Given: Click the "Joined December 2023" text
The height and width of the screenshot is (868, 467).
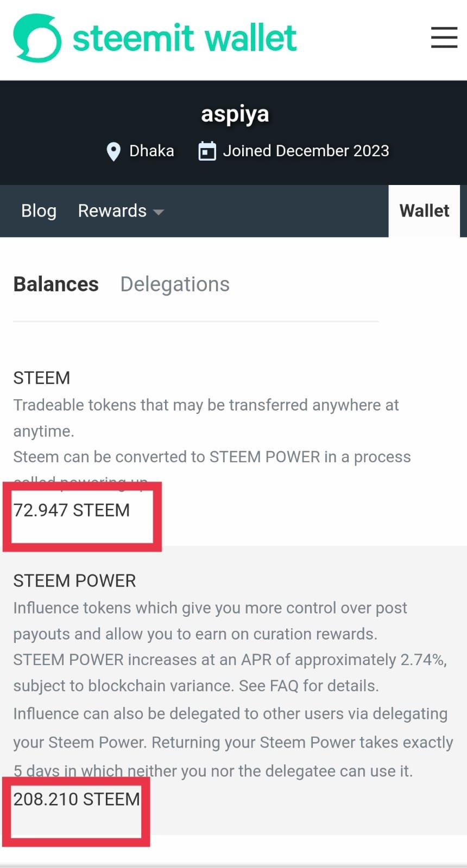Looking at the screenshot, I should (x=306, y=151).
